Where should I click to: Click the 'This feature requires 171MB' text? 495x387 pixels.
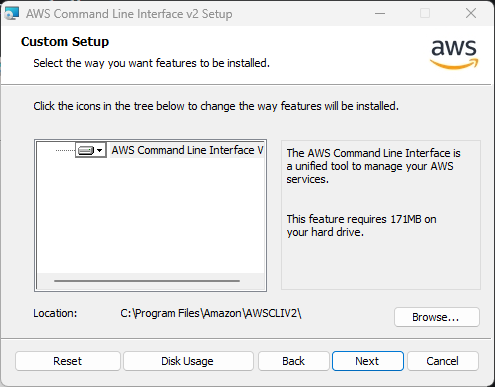pos(361,226)
